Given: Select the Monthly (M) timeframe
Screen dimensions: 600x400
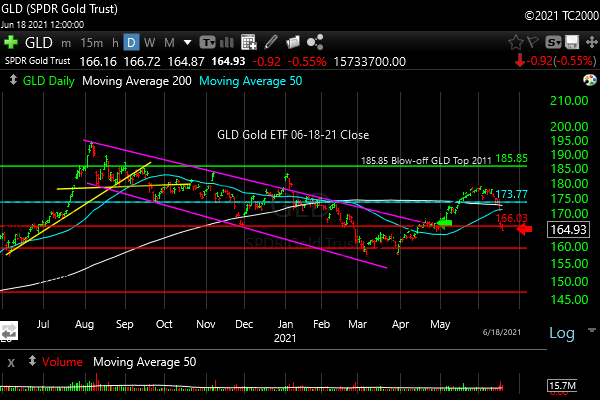Looking at the screenshot, I should click(x=169, y=43).
